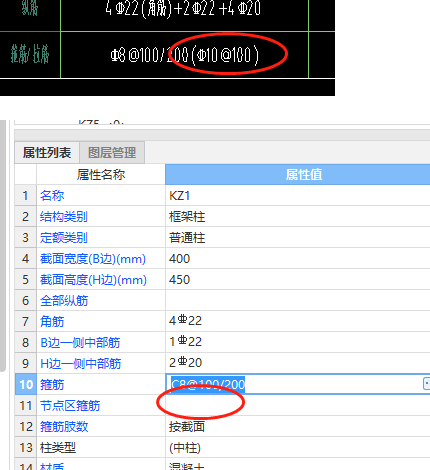Switch to the 图层管理 tab

click(x=112, y=153)
